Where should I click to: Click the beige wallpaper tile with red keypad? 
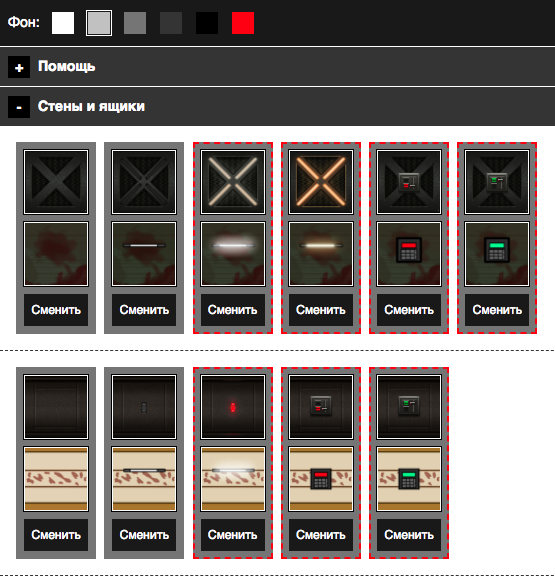click(321, 479)
